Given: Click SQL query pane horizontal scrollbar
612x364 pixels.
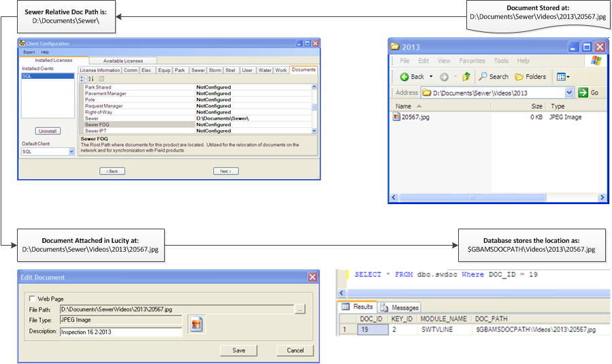Looking at the screenshot, I should (478, 293).
